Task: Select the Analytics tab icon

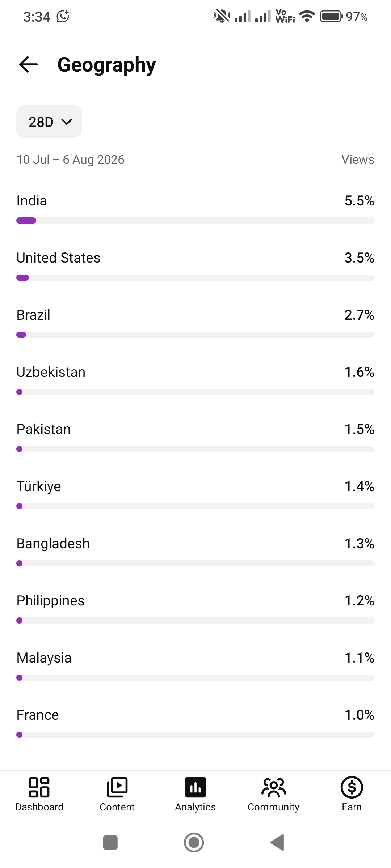Action: point(195,787)
